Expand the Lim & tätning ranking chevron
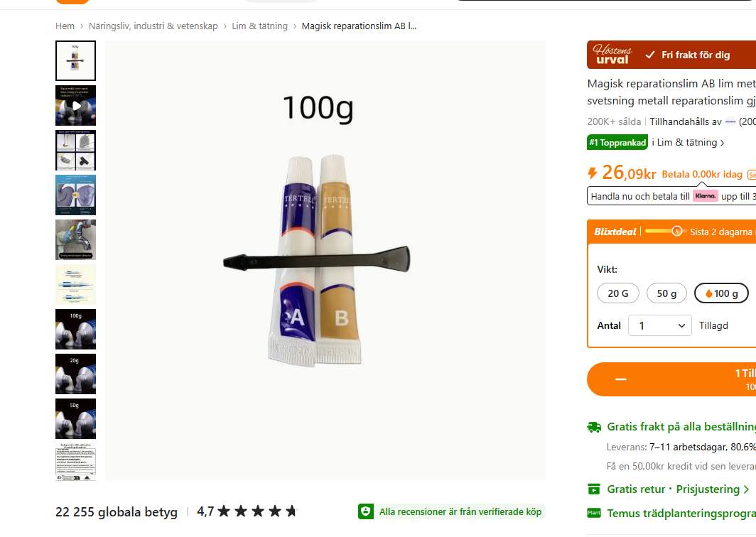Screen dimensions: 756x537 [x=722, y=143]
